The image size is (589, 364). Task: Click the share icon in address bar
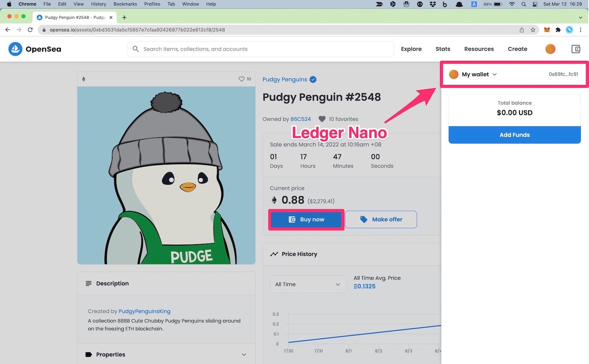522,30
